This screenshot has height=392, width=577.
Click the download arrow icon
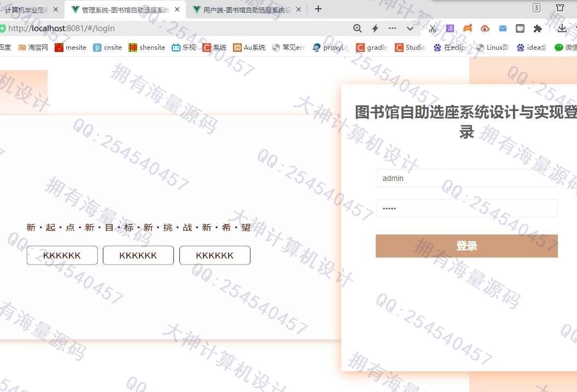click(x=562, y=28)
